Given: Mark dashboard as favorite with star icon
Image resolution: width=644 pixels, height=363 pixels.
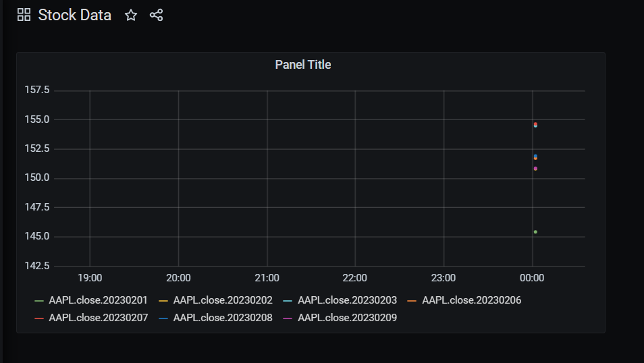Looking at the screenshot, I should point(130,16).
